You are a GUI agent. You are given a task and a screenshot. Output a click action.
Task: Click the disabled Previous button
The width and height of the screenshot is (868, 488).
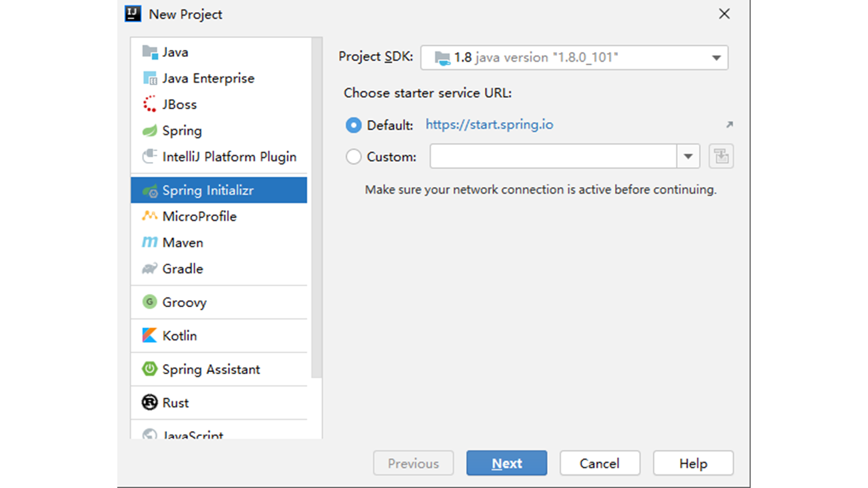click(x=413, y=464)
